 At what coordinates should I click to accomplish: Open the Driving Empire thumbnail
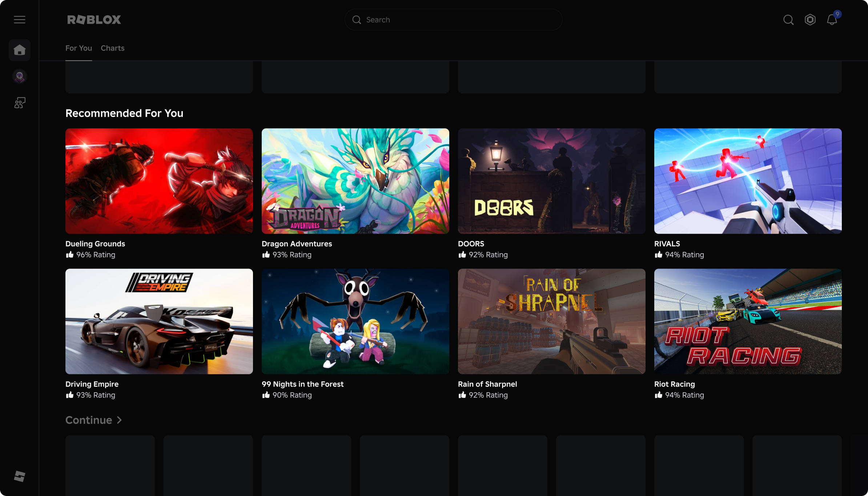(x=159, y=321)
